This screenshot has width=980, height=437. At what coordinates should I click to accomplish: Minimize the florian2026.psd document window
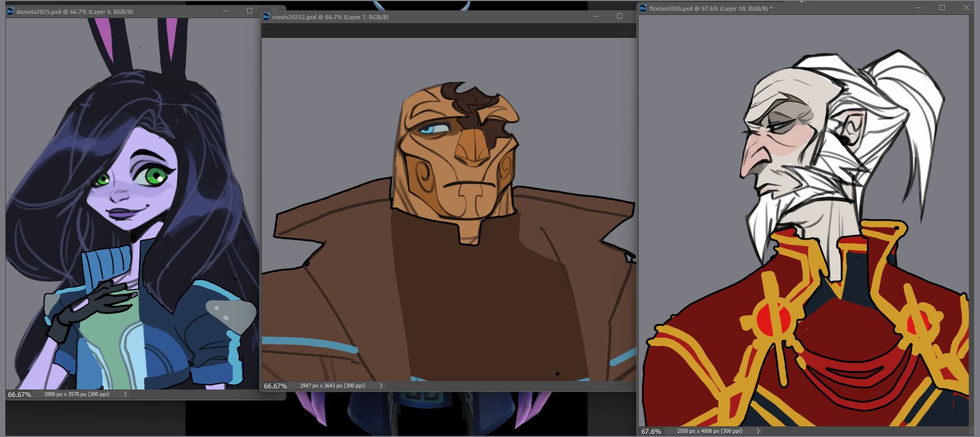(x=918, y=8)
